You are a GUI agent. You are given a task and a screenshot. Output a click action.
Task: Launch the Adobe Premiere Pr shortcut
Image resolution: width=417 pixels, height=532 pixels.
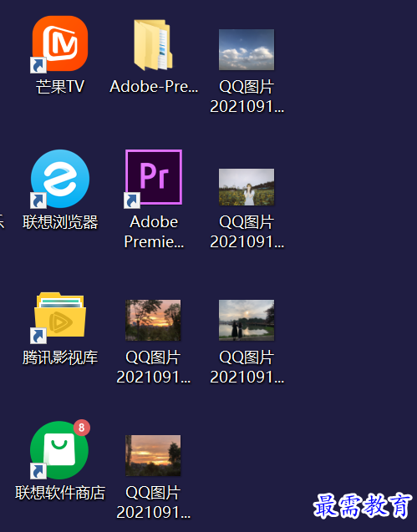click(153, 178)
